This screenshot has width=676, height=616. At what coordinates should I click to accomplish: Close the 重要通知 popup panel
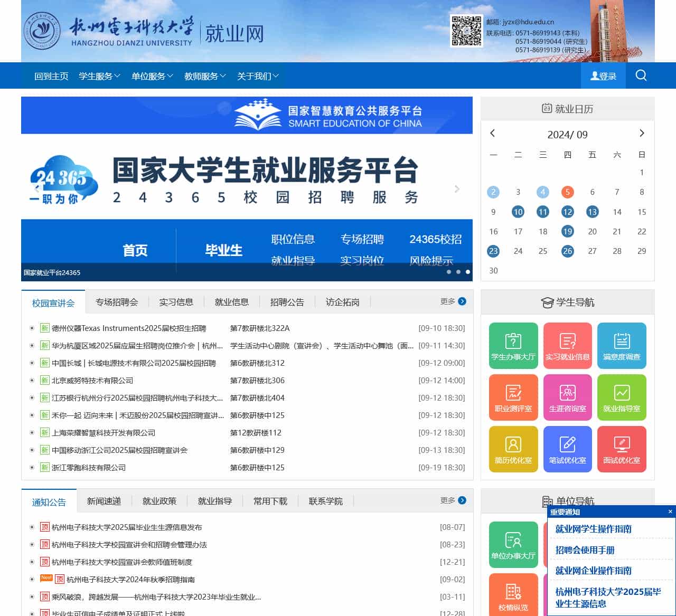(x=669, y=511)
